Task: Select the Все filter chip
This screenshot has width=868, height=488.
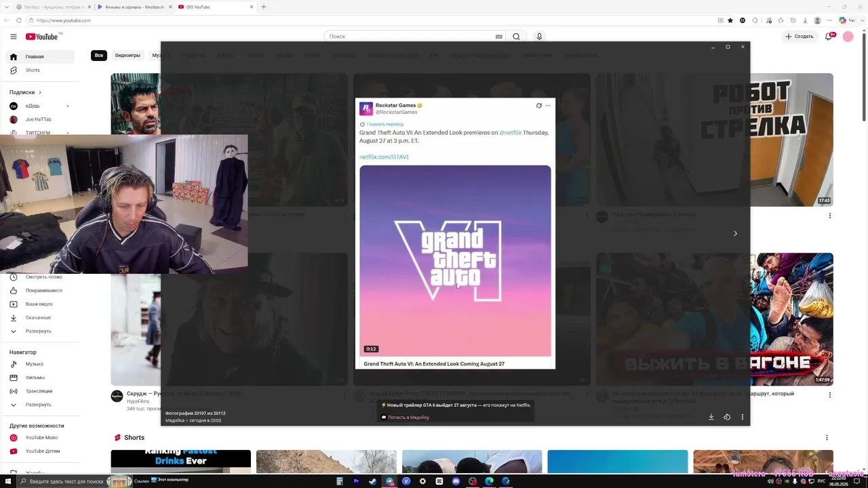Action: tap(99, 56)
